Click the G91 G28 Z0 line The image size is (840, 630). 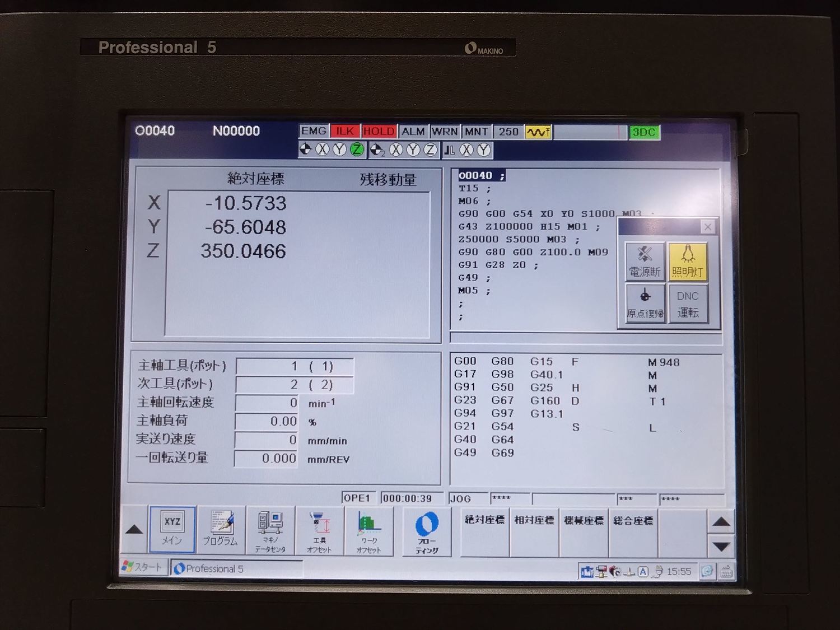[498, 265]
